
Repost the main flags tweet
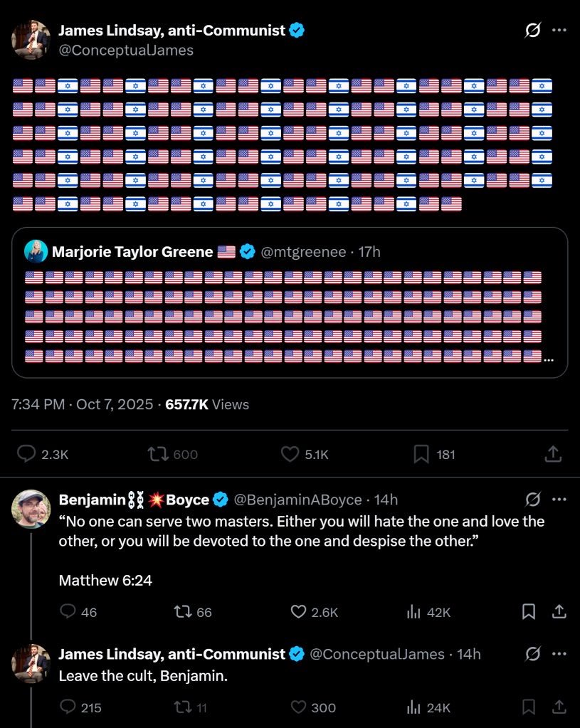pyautogui.click(x=155, y=454)
